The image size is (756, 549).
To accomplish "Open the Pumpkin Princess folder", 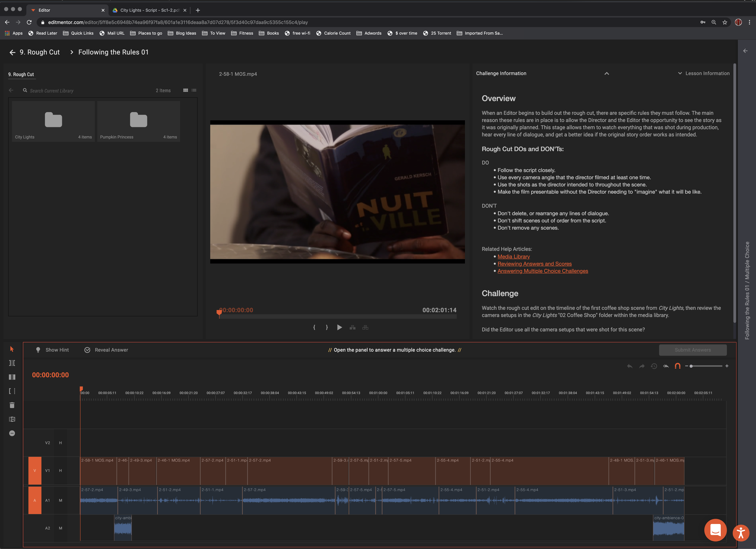I will [x=138, y=121].
